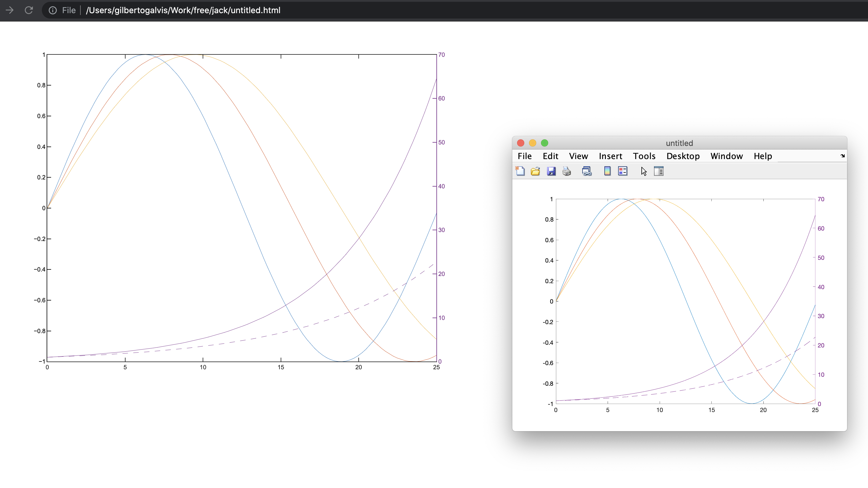Viewport: 868px width, 488px height.
Task: Dock the figure using the small arrow icon
Action: click(x=842, y=156)
